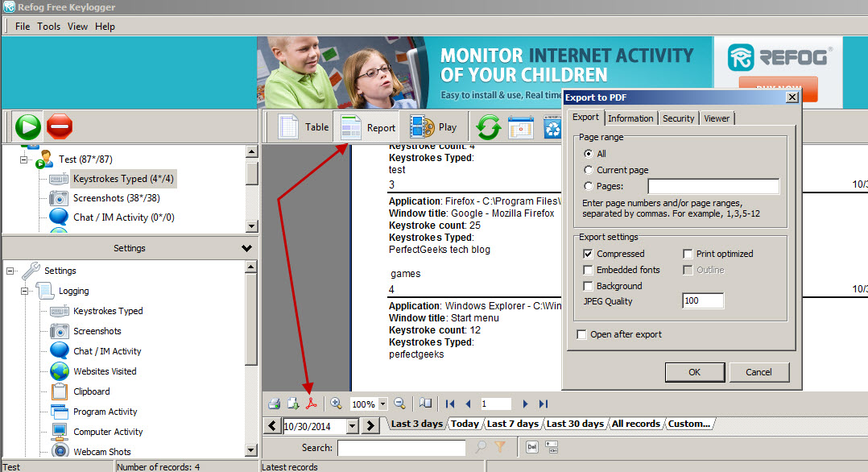Screen dimensions: 868x472
Task: Select Screenshots (38*/38) log item
Action: (x=116, y=198)
